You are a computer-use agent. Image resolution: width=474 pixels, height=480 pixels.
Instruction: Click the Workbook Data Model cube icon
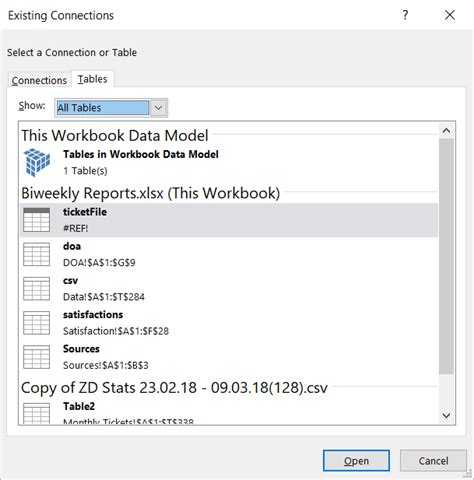pos(37,162)
